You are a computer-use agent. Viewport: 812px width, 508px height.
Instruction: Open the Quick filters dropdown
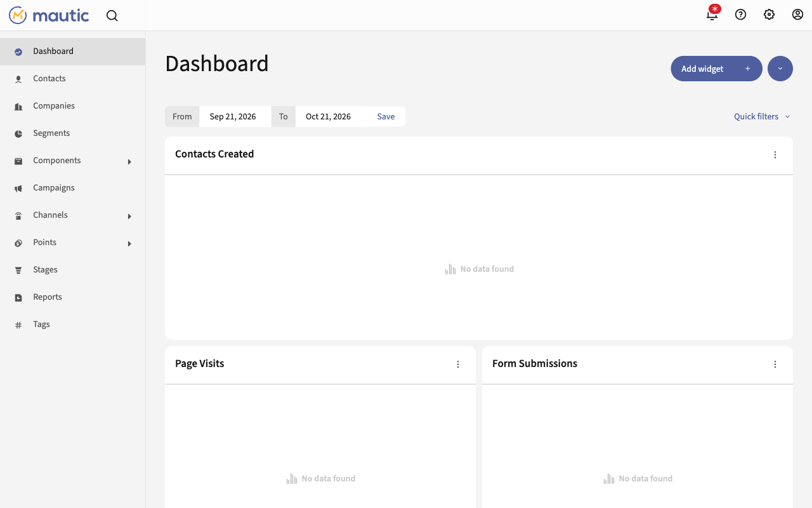[763, 116]
